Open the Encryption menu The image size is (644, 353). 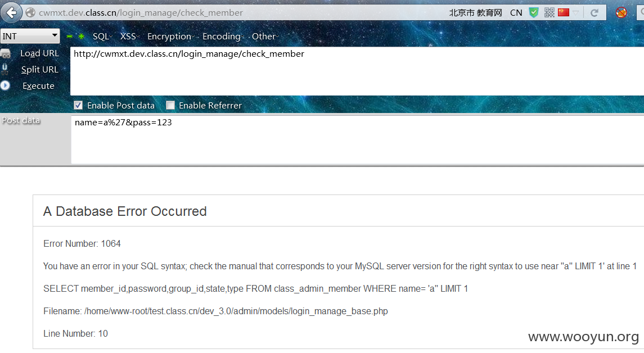click(171, 36)
